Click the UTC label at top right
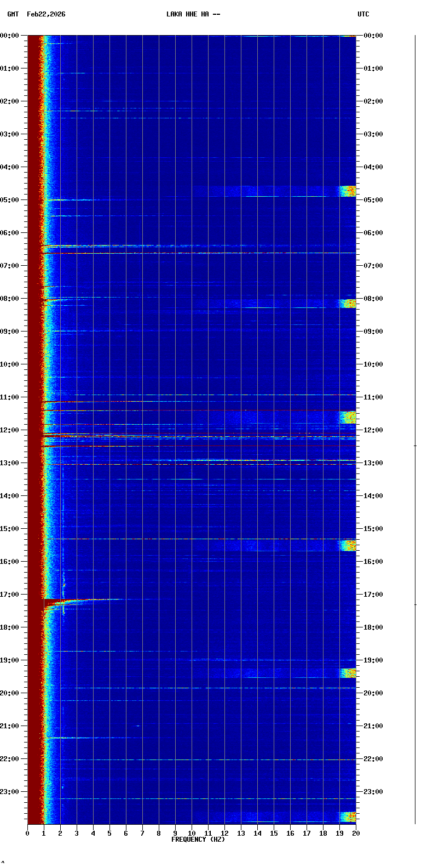This screenshot has width=439, height=868. [x=363, y=14]
